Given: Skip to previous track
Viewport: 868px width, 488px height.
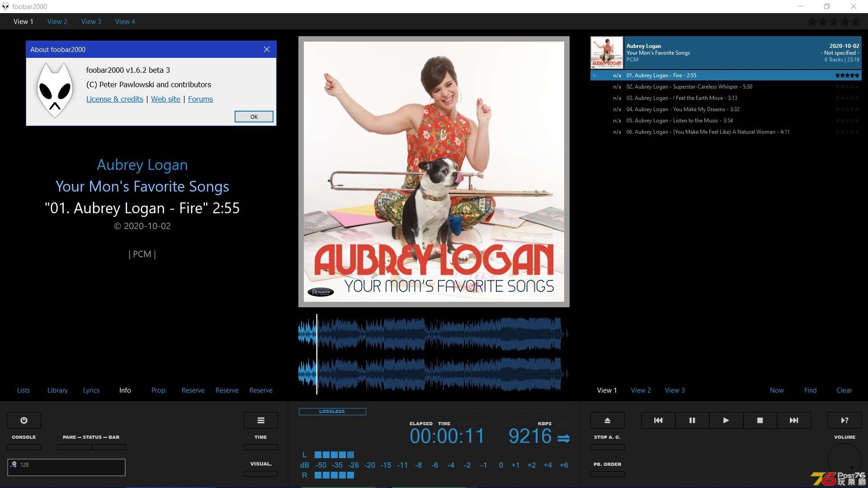Looking at the screenshot, I should click(658, 420).
